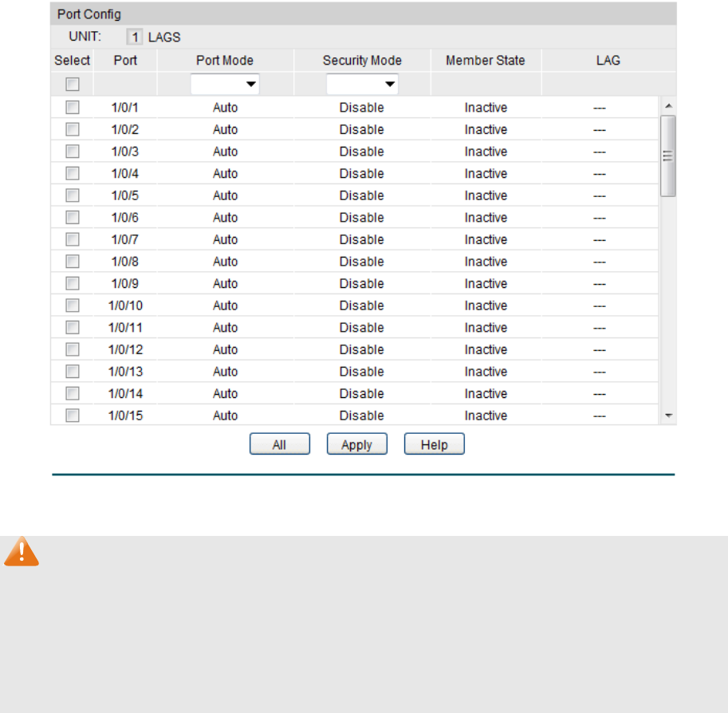Click port name 1/0/1
The height and width of the screenshot is (713, 728).
(x=125, y=108)
